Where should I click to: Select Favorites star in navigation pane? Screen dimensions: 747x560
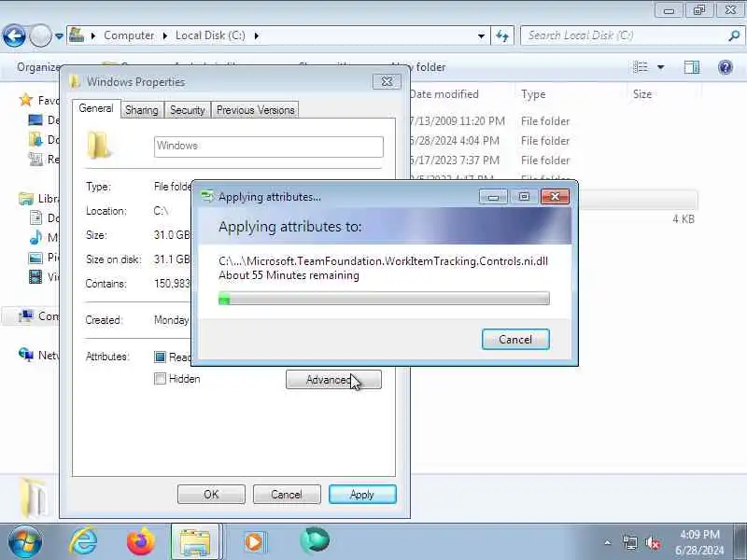26,100
